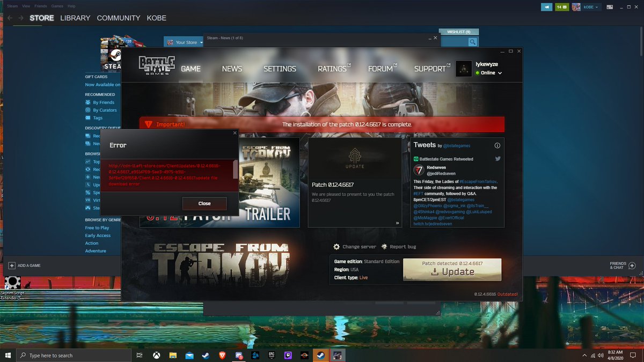The image size is (644, 362).
Task: Close the Error dialog with Close button
Action: click(x=204, y=203)
